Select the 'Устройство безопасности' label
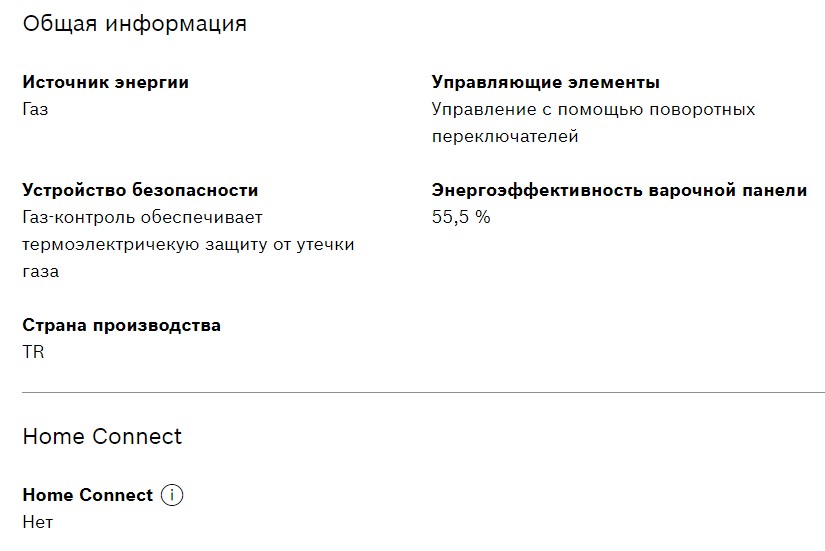825x551 pixels. click(140, 190)
